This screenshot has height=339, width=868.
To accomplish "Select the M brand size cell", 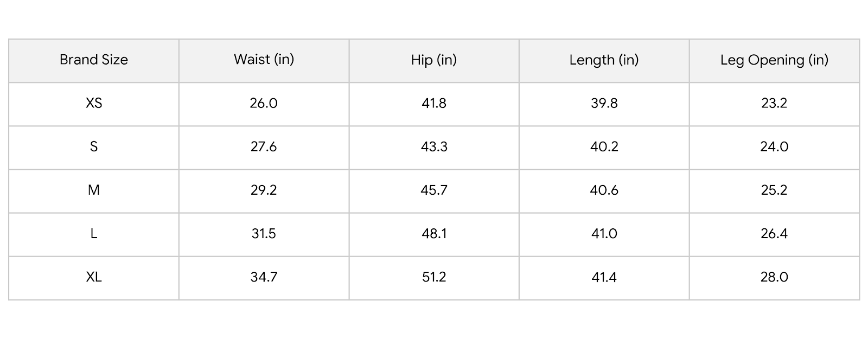I will tap(94, 190).
